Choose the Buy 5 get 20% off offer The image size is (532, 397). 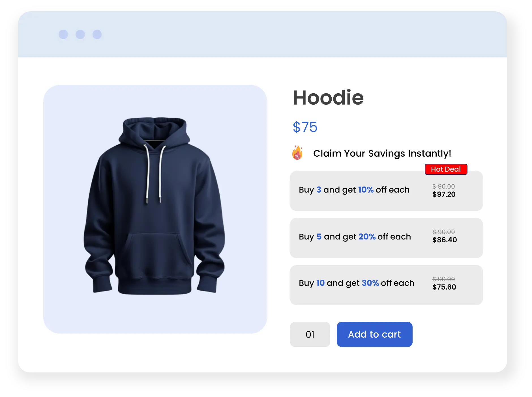pos(386,238)
